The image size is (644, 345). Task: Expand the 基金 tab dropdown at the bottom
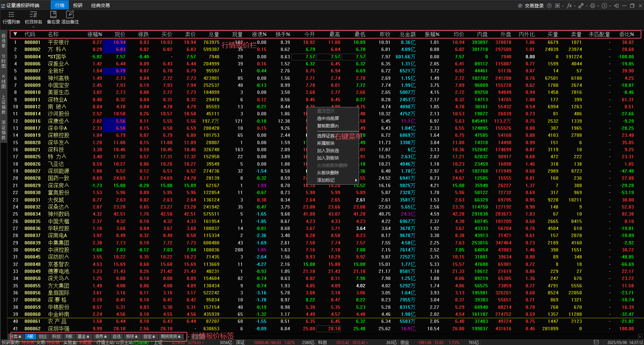84,336
